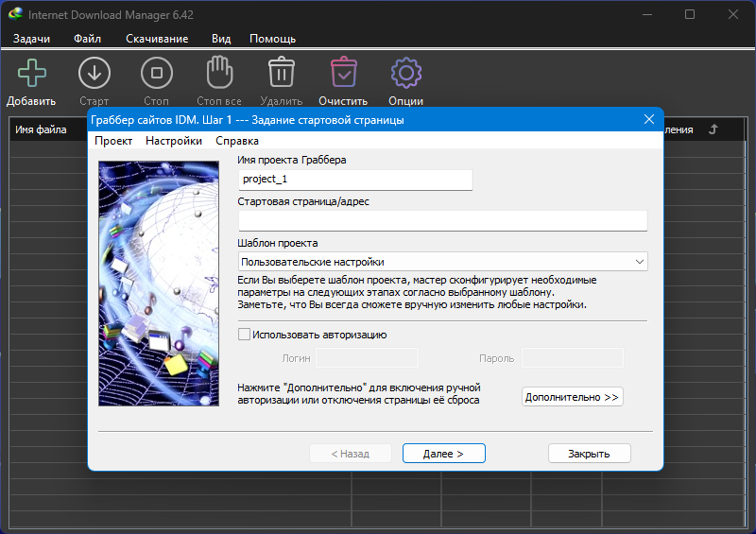Click the Стоп toolbar icon

[157, 74]
